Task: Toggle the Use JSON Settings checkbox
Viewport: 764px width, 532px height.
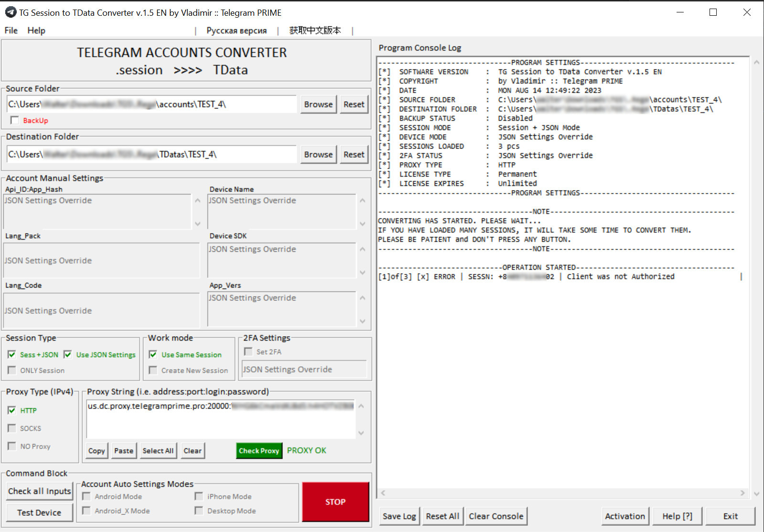Action: click(x=67, y=354)
